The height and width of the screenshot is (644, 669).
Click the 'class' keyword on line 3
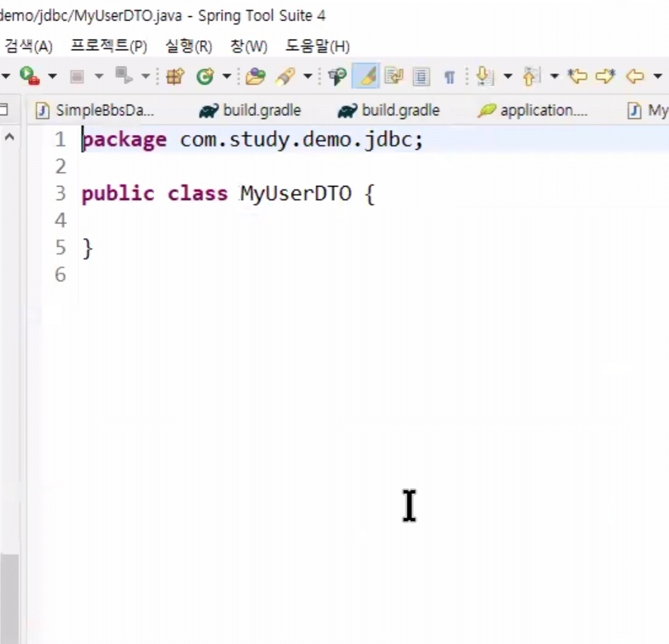198,194
